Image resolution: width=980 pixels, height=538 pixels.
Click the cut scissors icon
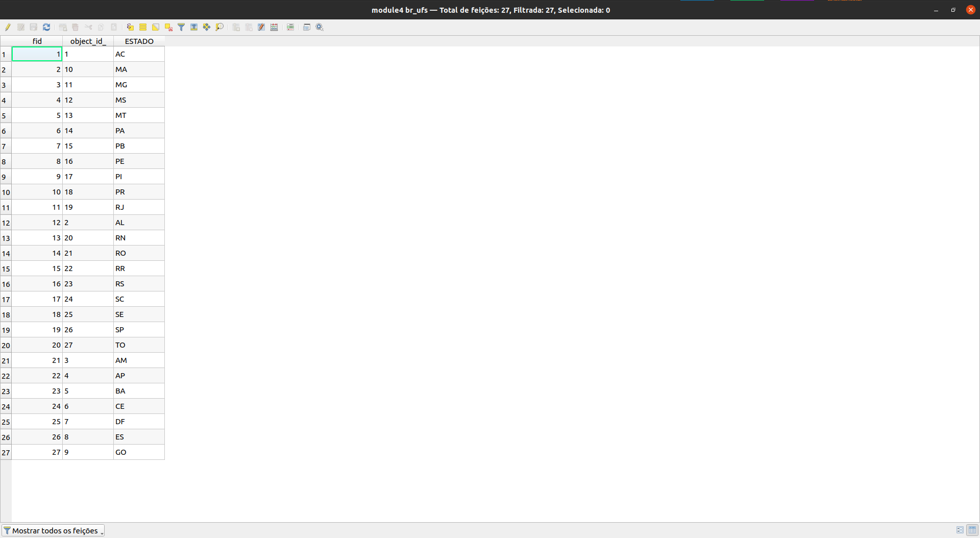(88, 27)
